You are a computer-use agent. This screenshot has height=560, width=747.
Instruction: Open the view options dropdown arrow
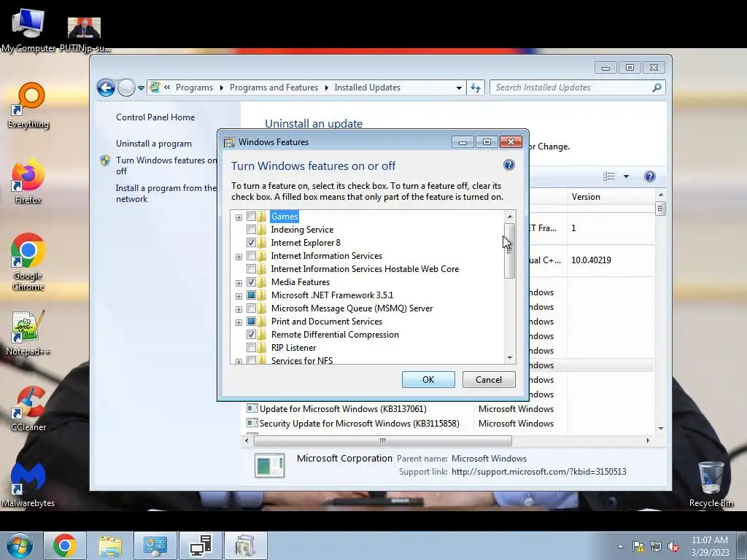pyautogui.click(x=626, y=176)
